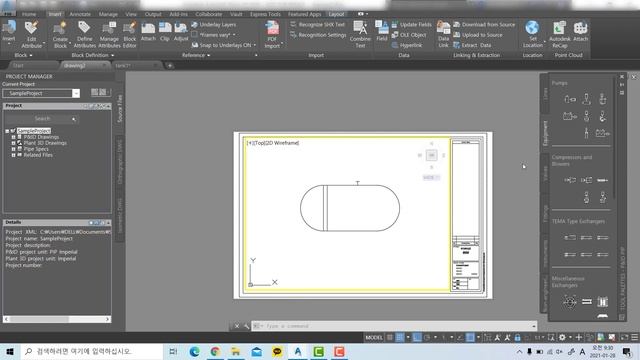Insert a Field
Screen dimensions: 640x360
382,32
